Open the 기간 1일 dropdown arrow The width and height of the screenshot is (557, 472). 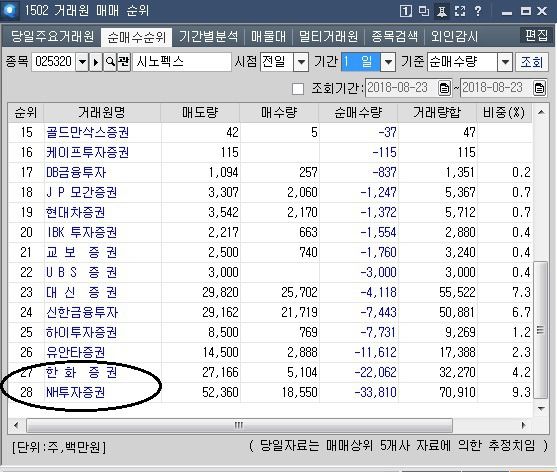pos(388,62)
